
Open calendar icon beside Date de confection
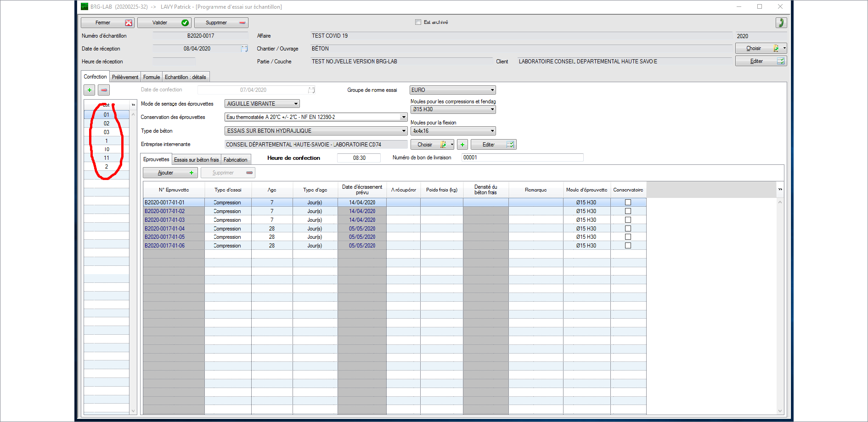[x=311, y=90]
